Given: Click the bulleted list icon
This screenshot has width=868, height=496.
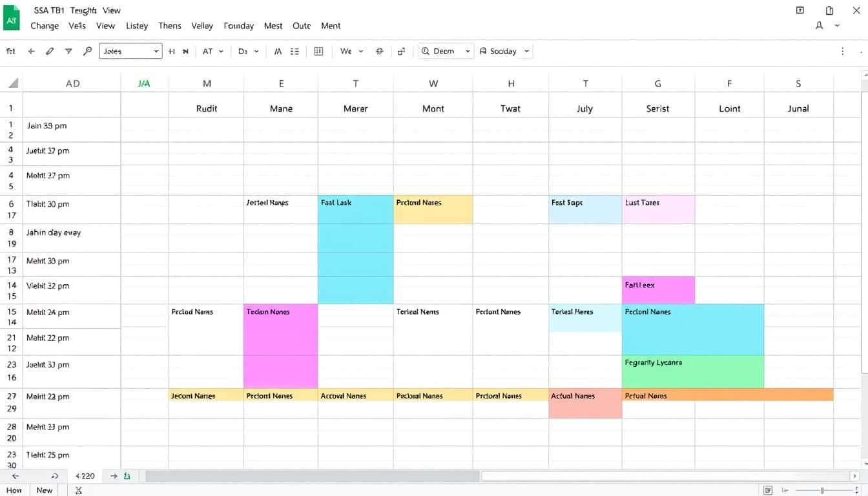Looking at the screenshot, I should [x=294, y=51].
